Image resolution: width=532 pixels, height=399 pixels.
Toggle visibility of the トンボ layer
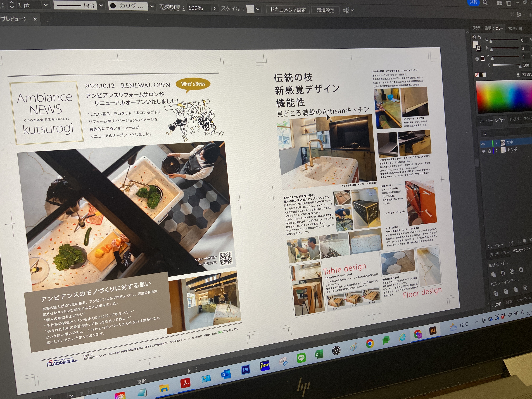[483, 151]
